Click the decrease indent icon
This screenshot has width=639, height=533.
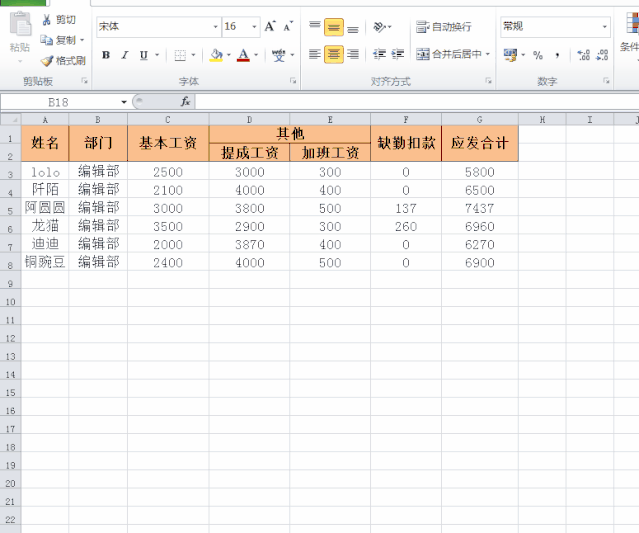[x=379, y=55]
